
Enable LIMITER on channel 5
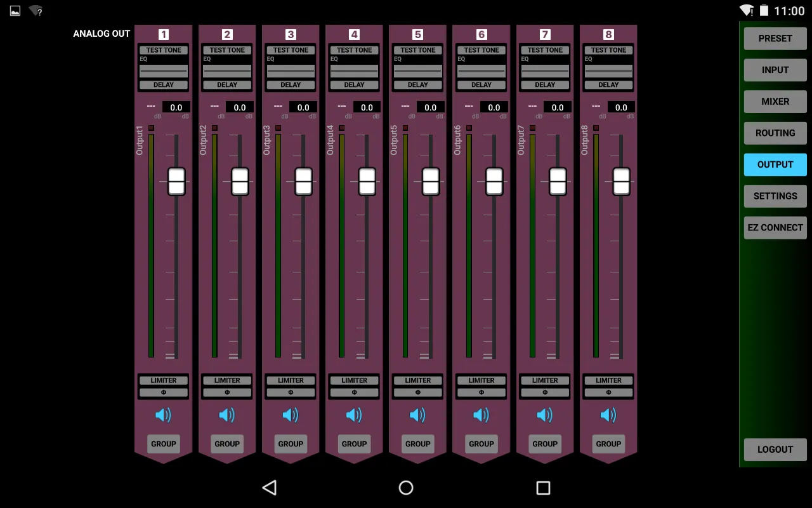tap(418, 380)
